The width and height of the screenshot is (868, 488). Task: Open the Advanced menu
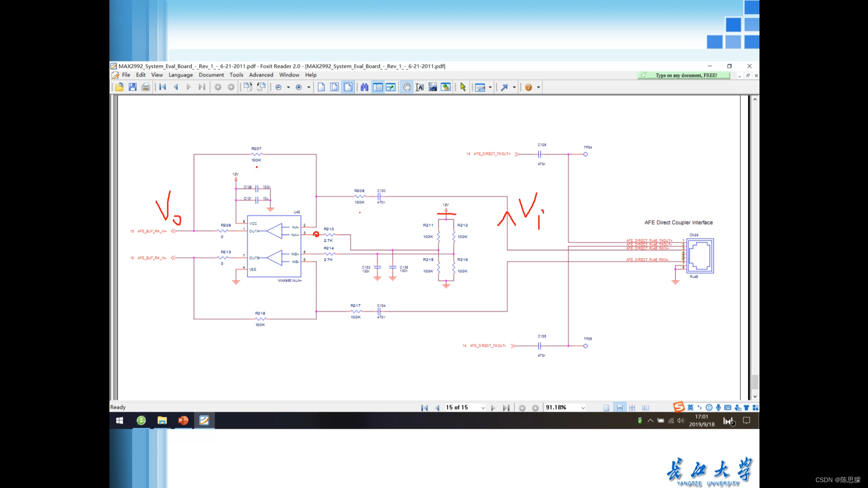[261, 75]
